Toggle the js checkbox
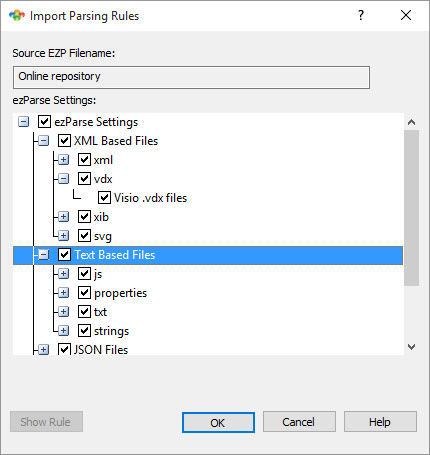Viewport: 430px width, 455px height. [84, 274]
